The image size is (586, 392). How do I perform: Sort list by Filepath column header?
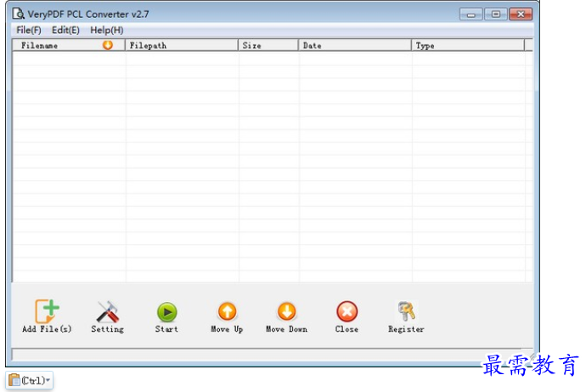point(181,46)
